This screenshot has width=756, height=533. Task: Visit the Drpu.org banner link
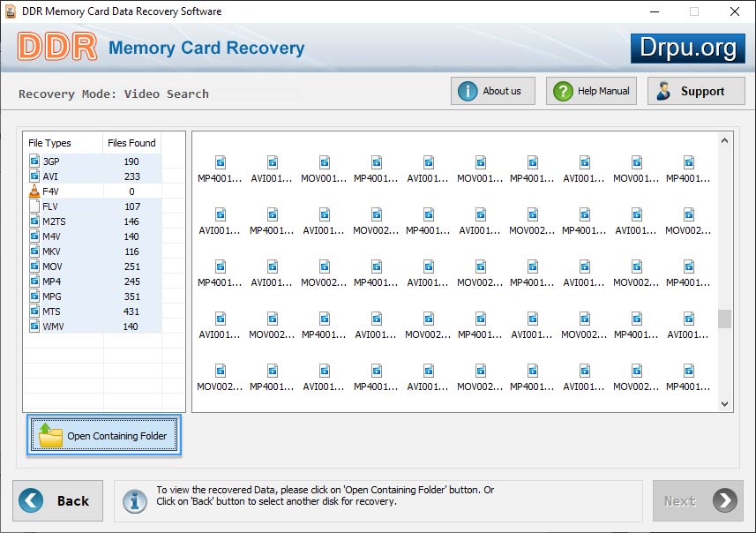point(687,49)
